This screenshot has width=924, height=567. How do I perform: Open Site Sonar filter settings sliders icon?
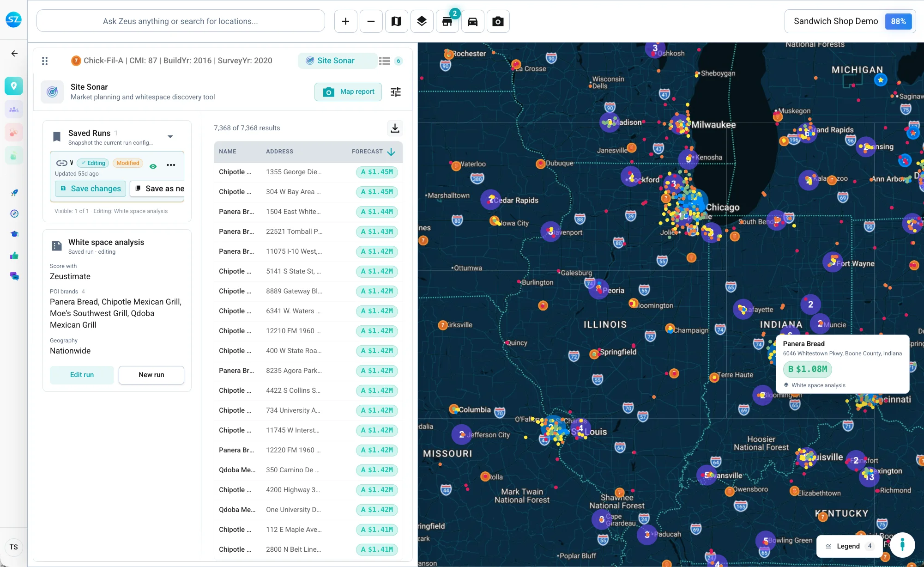[396, 92]
